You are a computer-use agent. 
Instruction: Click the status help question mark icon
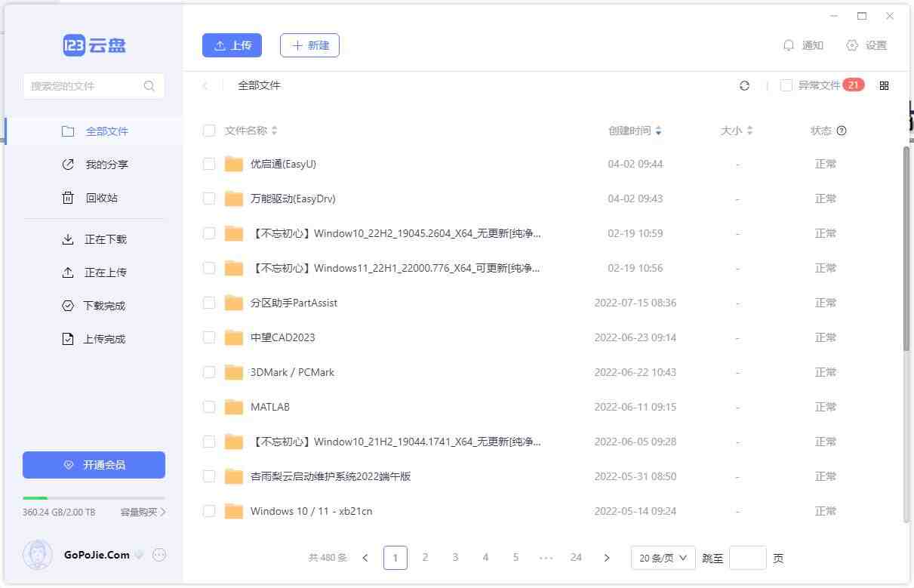click(842, 131)
